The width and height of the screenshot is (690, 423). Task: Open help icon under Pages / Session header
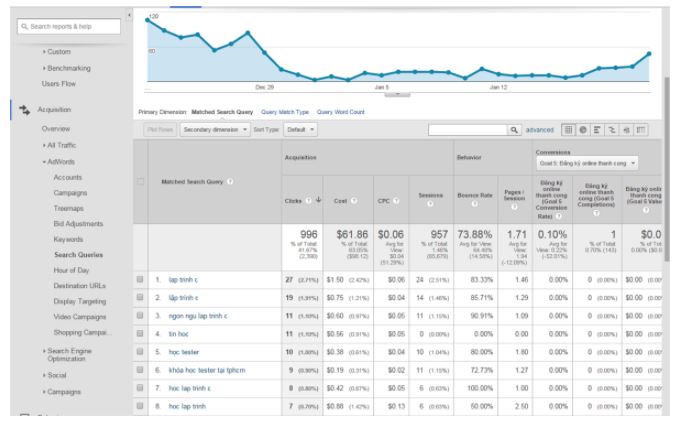coord(514,207)
